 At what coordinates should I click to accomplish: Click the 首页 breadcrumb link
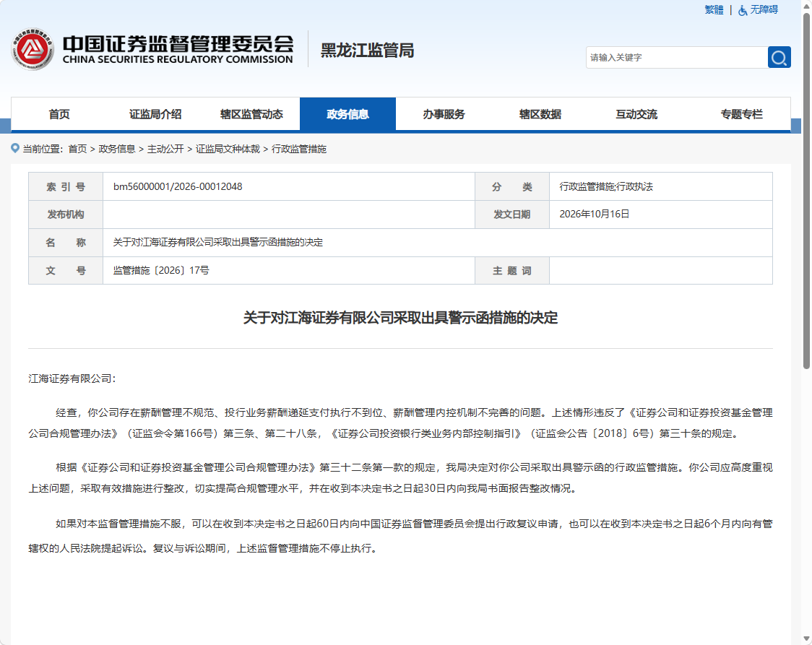pyautogui.click(x=78, y=149)
